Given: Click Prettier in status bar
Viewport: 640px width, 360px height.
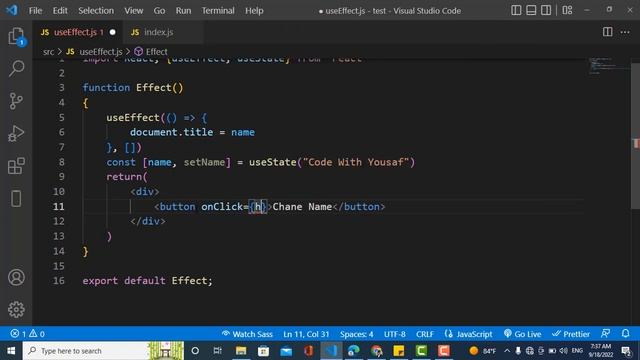Looking at the screenshot, I should [571, 334].
